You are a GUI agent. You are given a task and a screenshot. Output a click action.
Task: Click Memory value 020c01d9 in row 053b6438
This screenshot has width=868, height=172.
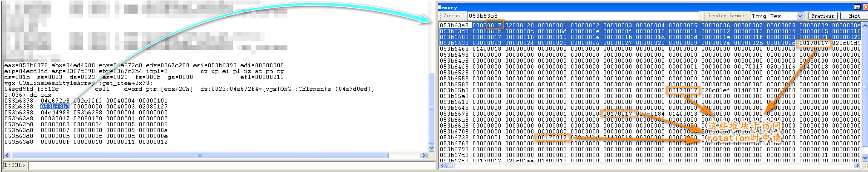[846, 43]
